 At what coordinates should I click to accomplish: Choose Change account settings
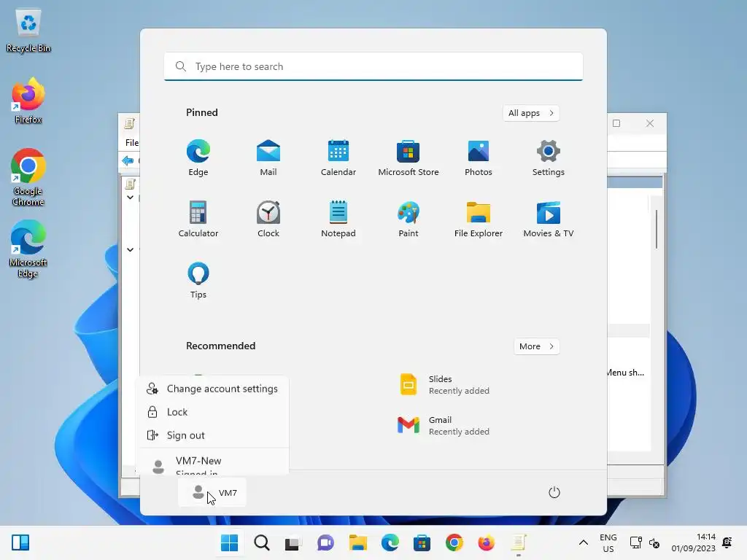pos(212,389)
